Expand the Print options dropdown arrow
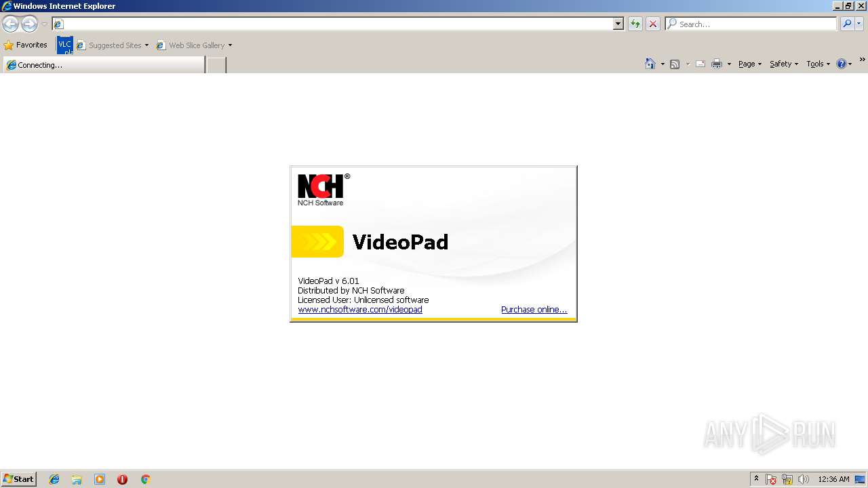 pos(729,64)
